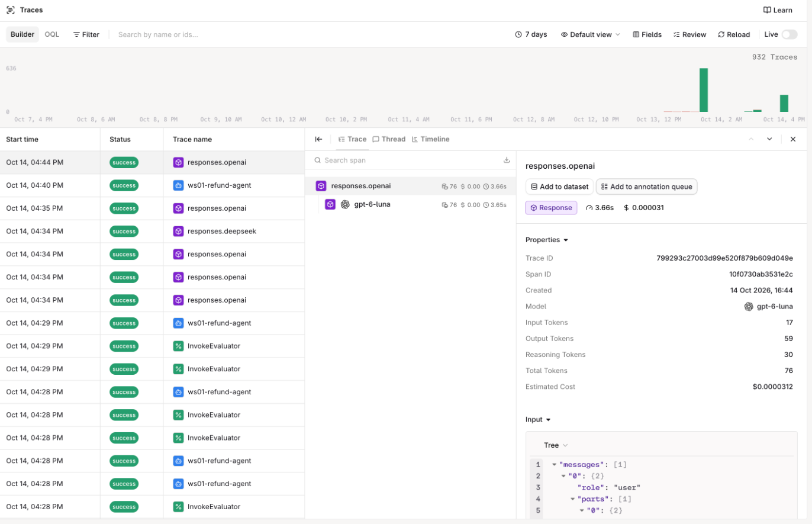Viewport: 812px width, 524px height.
Task: Open the Fields column selector
Action: click(x=647, y=34)
